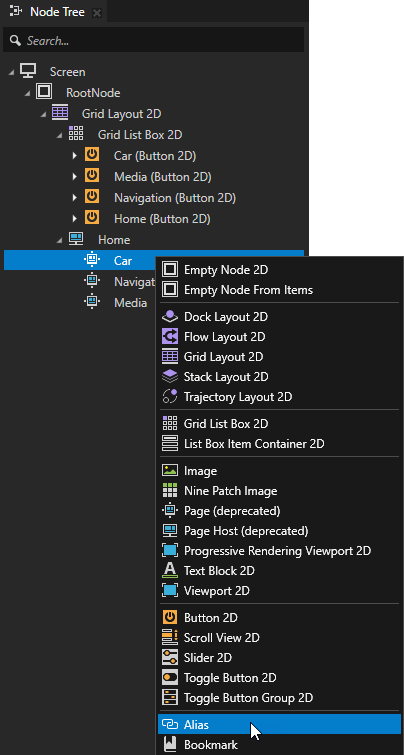The width and height of the screenshot is (404, 755).
Task: Choose Empty Node 2D from context menu
Action: click(280, 270)
